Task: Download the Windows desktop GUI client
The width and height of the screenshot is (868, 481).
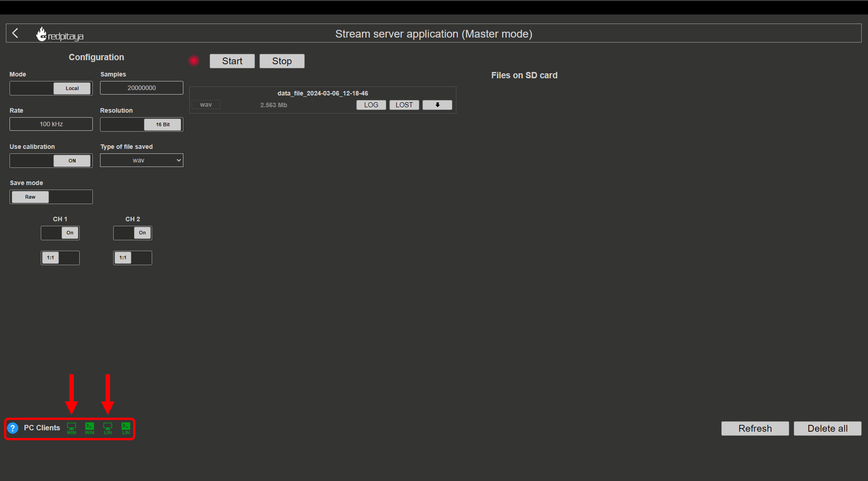Action: tap(72, 428)
